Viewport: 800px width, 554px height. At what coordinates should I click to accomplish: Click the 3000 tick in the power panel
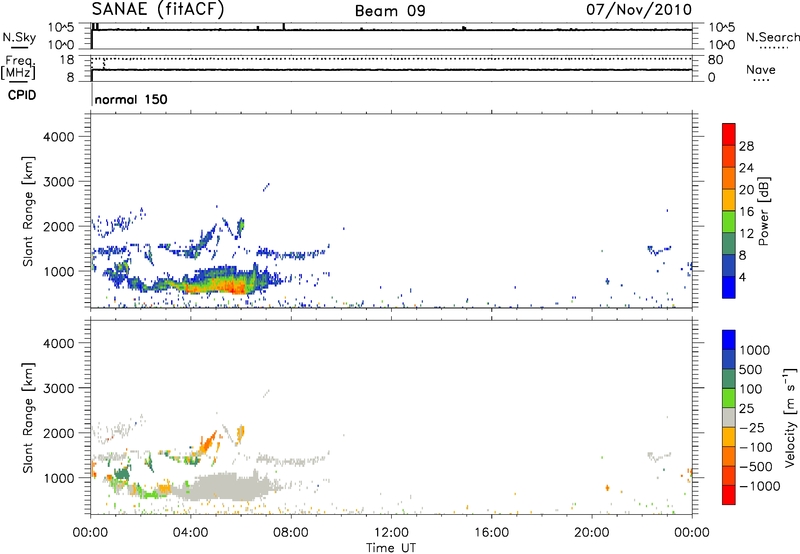[x=59, y=182]
